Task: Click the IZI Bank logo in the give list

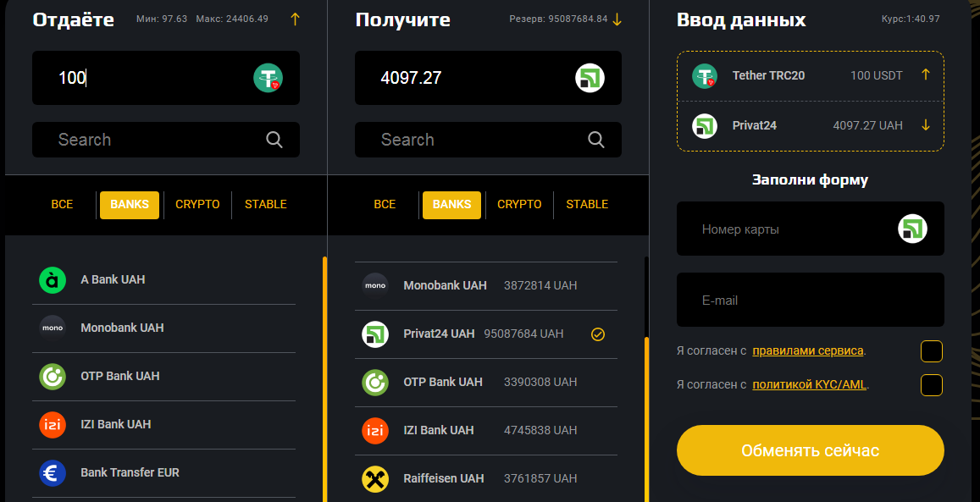Action: tap(53, 425)
